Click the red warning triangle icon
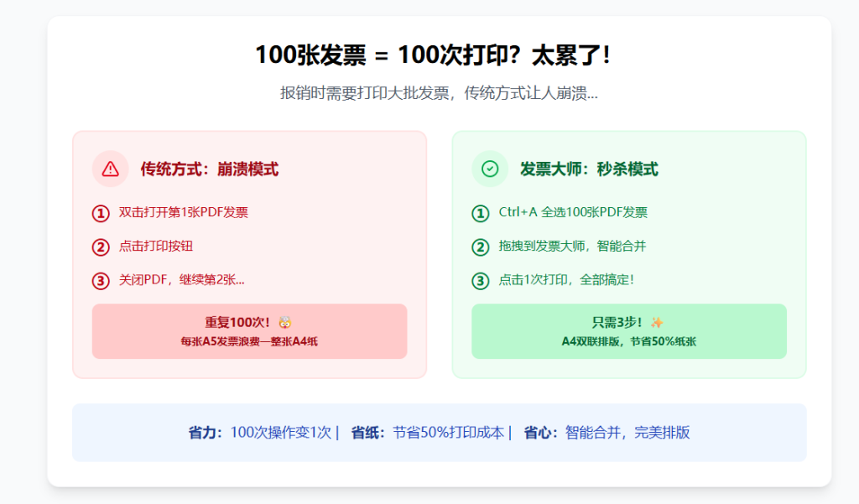The image size is (859, 504). [110, 169]
